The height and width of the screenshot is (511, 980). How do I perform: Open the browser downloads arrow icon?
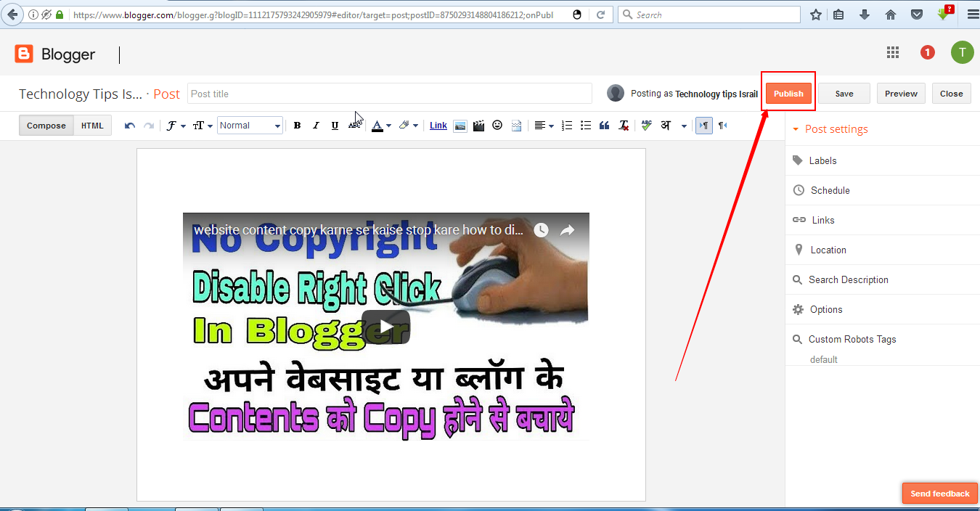[864, 15]
